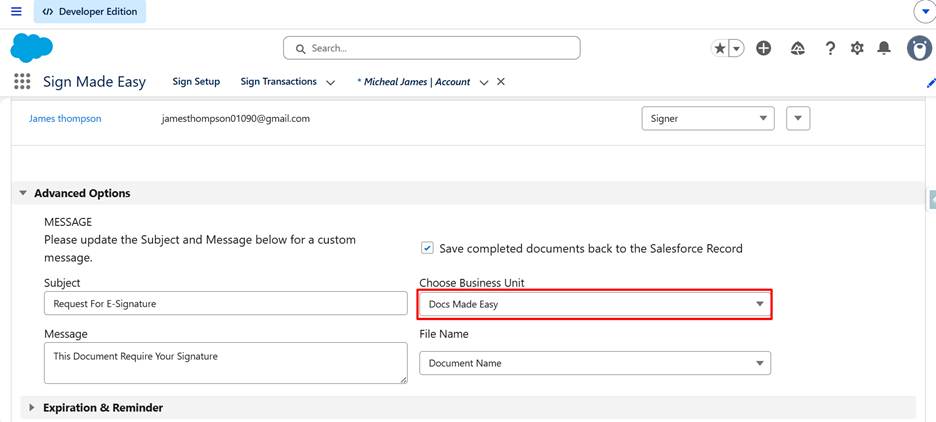
Task: Open the Help question mark icon
Action: pos(830,48)
